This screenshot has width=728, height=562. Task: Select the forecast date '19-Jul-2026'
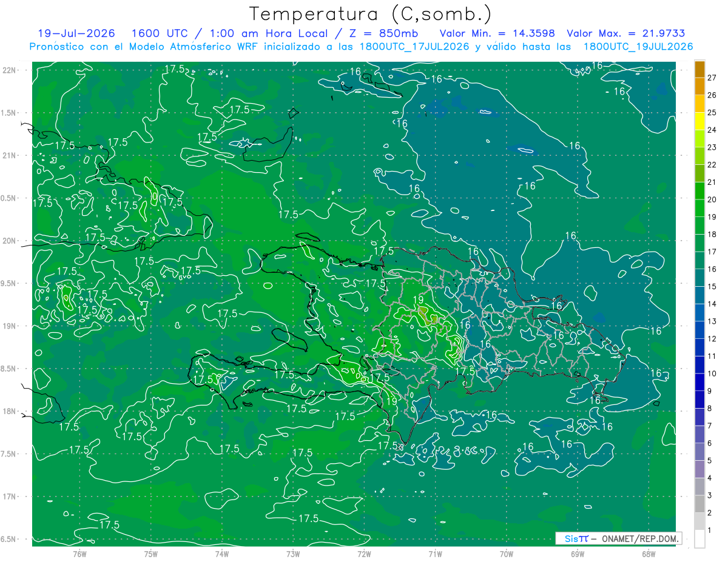click(76, 34)
